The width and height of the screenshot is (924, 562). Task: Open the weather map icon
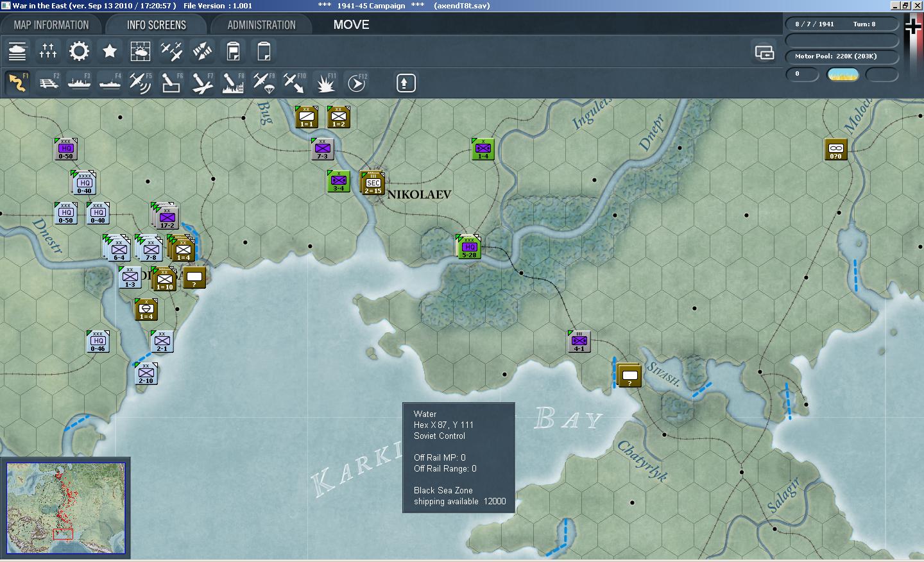141,51
